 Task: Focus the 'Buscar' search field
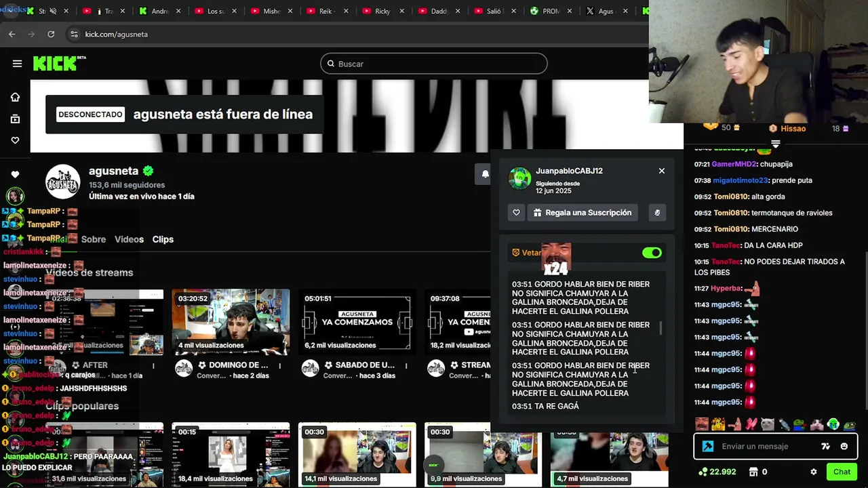(x=434, y=64)
